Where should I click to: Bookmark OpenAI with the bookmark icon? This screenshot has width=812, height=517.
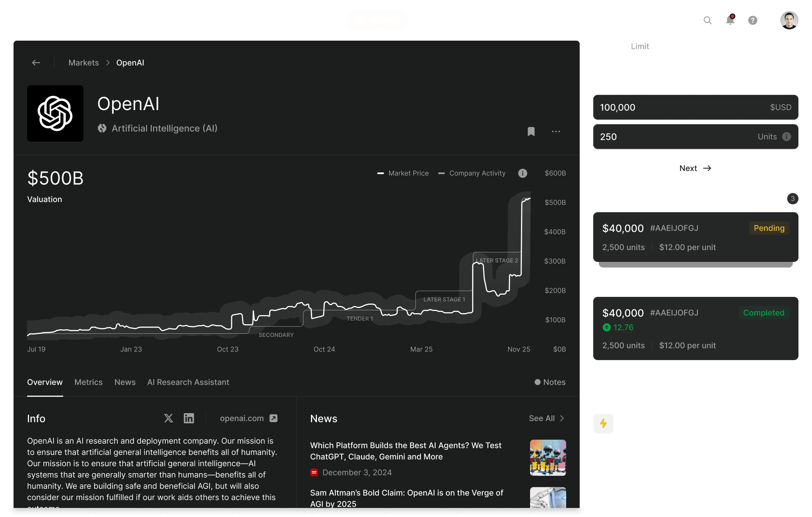[x=531, y=131]
